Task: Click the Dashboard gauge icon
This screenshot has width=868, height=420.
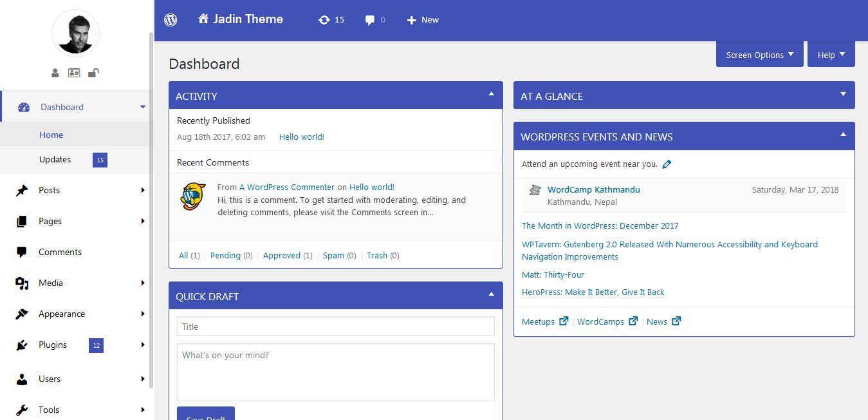Action: pos(24,108)
